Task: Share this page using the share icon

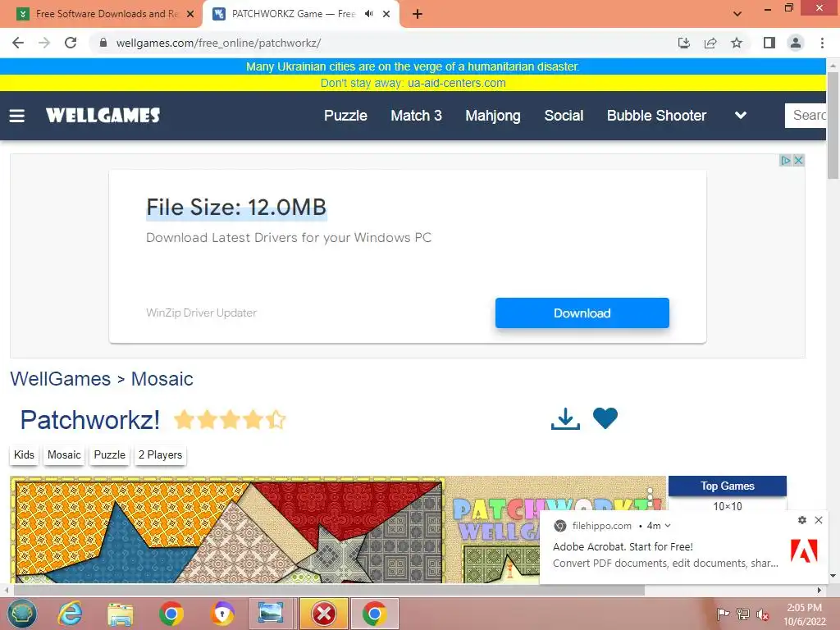Action: (710, 43)
